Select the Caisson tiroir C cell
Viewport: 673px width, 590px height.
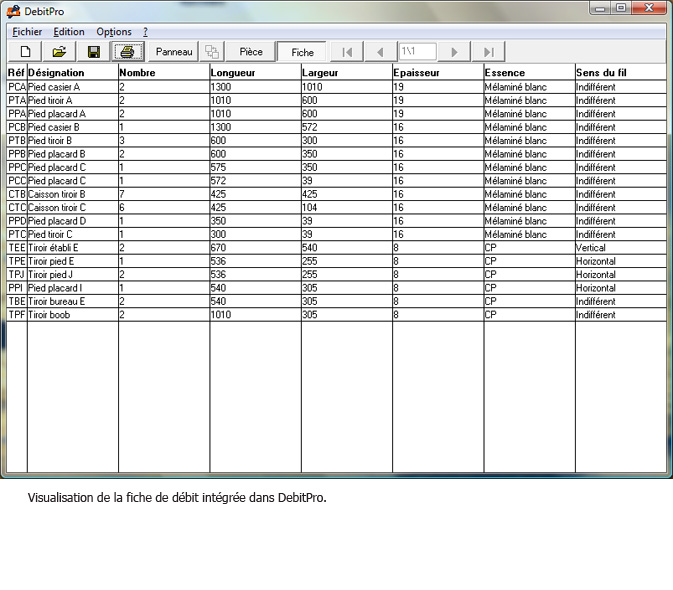coord(73,208)
